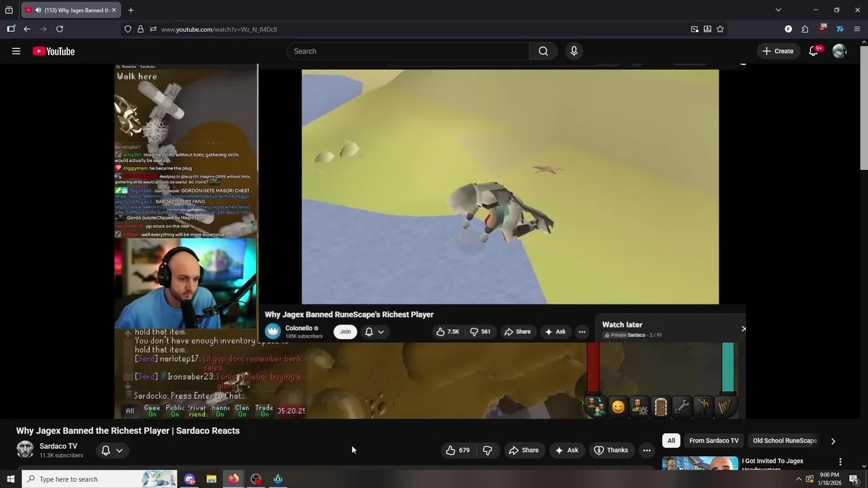Viewport: 868px width, 488px height.
Task: Open the recommended video thumbnail
Action: coord(700,463)
